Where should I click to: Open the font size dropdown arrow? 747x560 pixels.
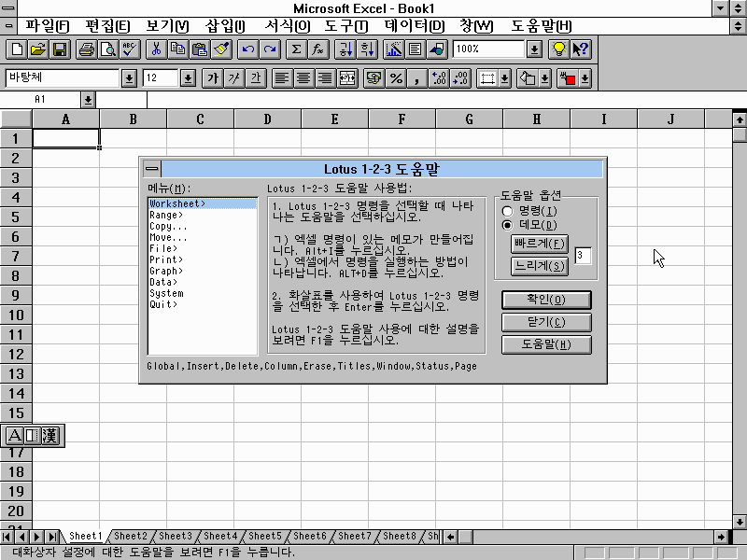189,78
